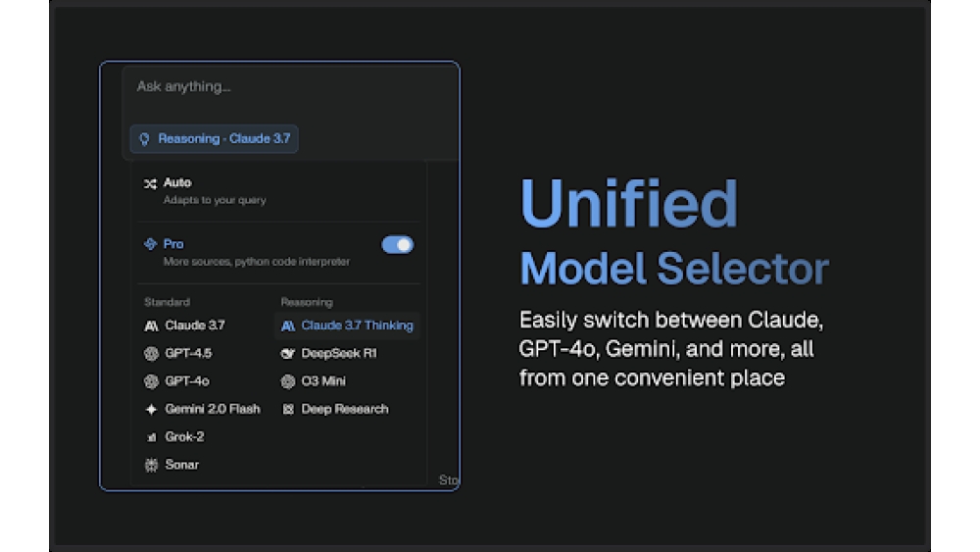Toggle the Pro switch off

397,244
